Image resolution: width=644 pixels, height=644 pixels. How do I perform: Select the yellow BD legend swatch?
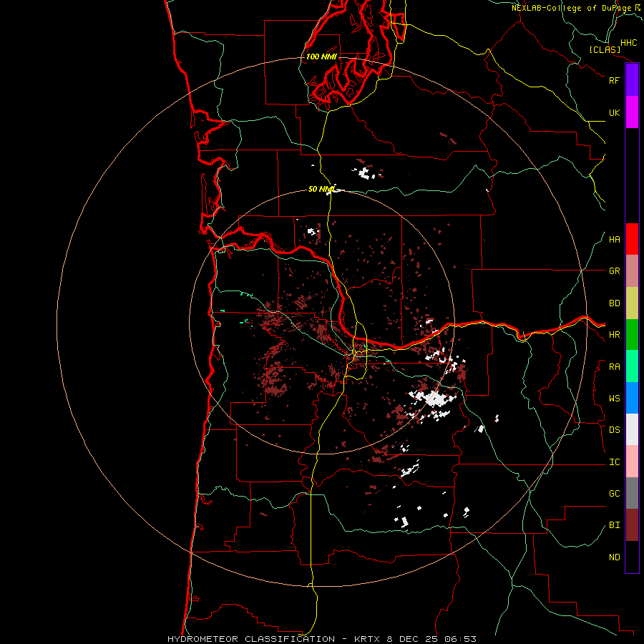(x=632, y=303)
